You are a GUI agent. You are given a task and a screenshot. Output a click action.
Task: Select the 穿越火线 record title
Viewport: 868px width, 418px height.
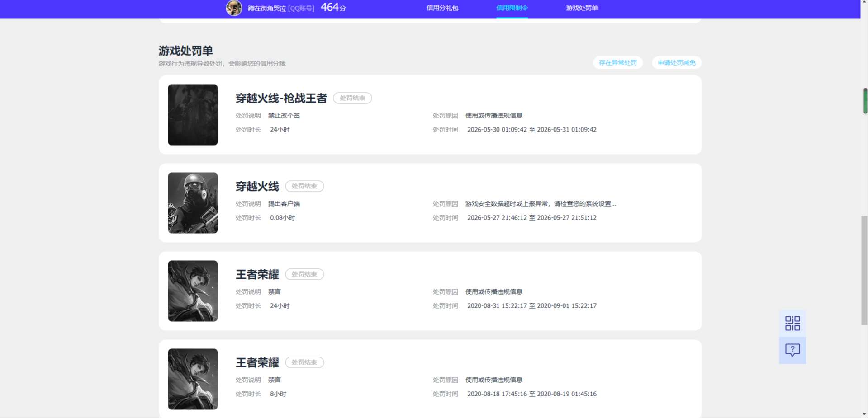[x=257, y=186]
